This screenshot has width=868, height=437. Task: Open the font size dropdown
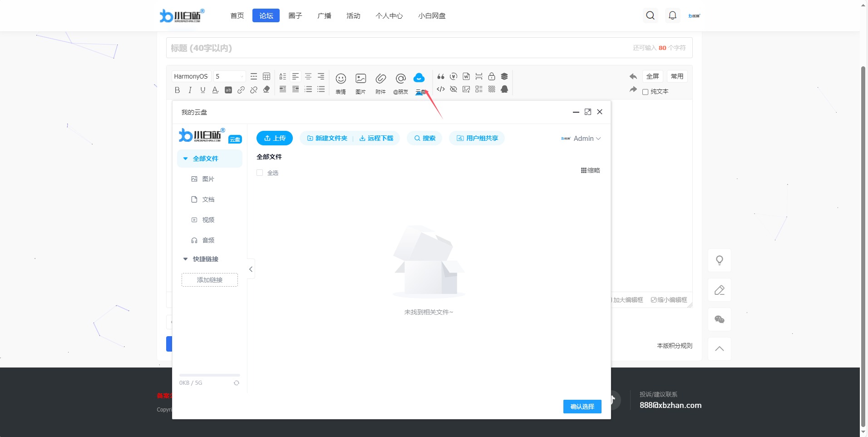pyautogui.click(x=230, y=76)
